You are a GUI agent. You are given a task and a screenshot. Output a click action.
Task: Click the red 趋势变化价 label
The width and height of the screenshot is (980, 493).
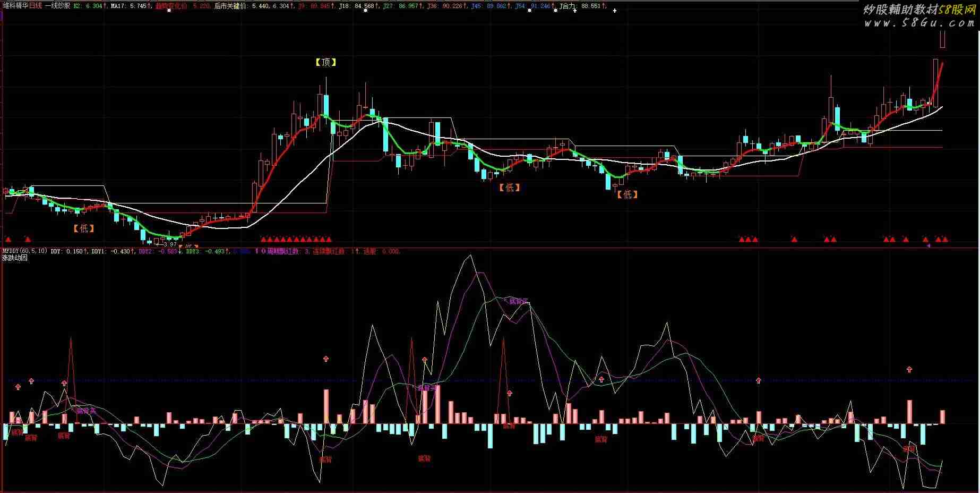click(171, 6)
